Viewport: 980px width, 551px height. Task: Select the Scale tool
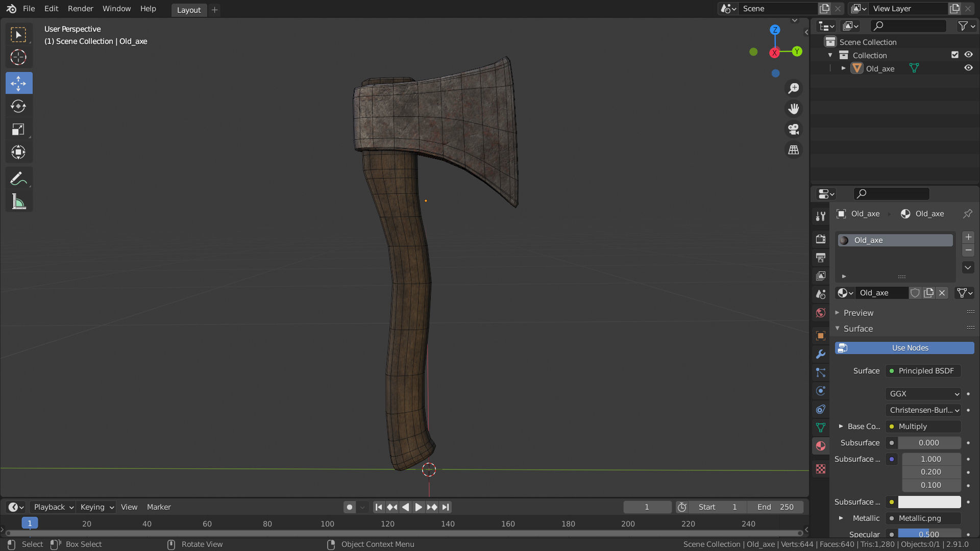tap(19, 129)
